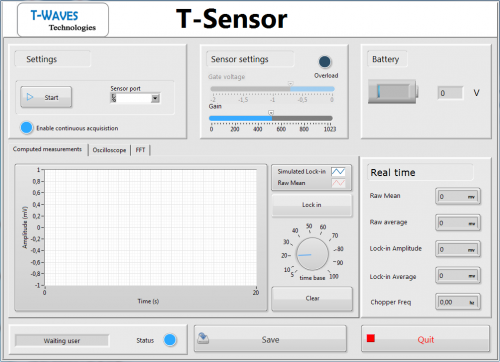The image size is (500, 362).
Task: Open the FFT tab
Action: click(x=140, y=150)
